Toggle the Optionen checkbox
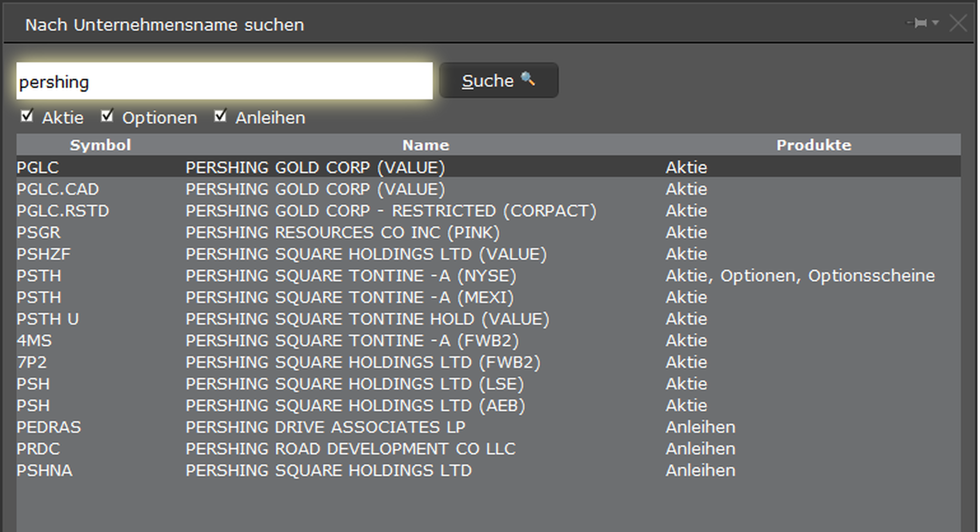This screenshot has width=980, height=532. coord(107,116)
